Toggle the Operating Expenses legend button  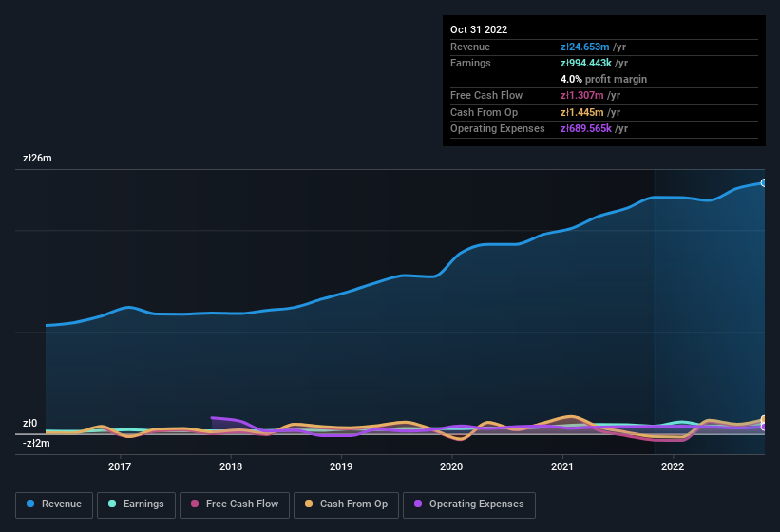(x=469, y=504)
